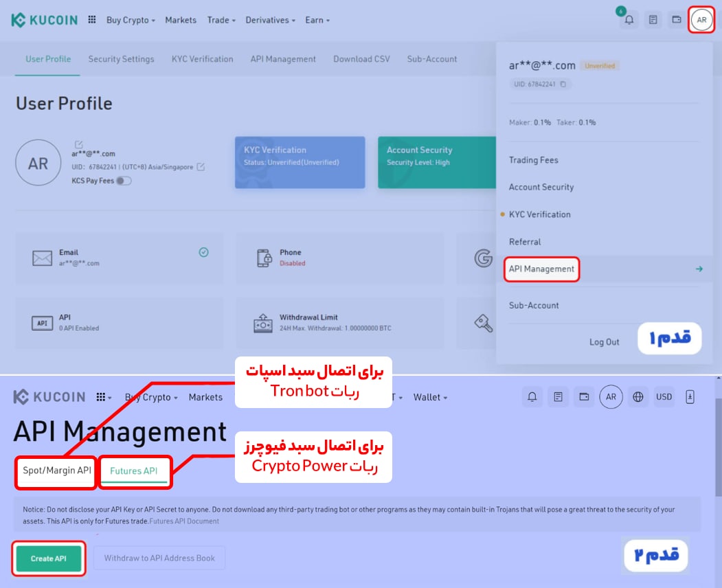This screenshot has width=722, height=588.
Task: Edit profile name pencil icon above email
Action: pos(79,144)
